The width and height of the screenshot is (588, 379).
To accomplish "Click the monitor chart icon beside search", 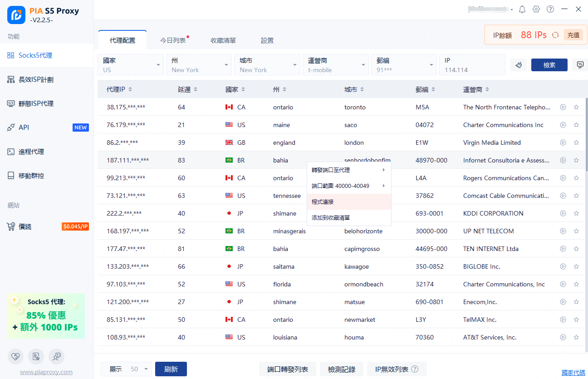I will click(580, 65).
